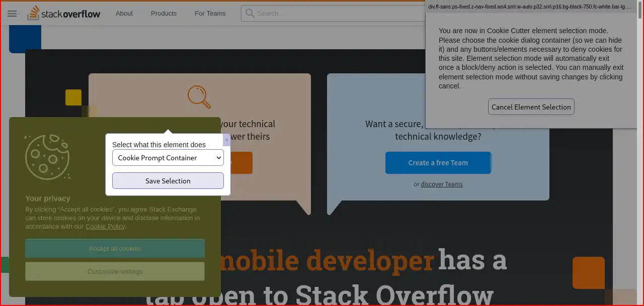The image size is (644, 306).
Task: Open the Cookie Policy link
Action: (105, 227)
